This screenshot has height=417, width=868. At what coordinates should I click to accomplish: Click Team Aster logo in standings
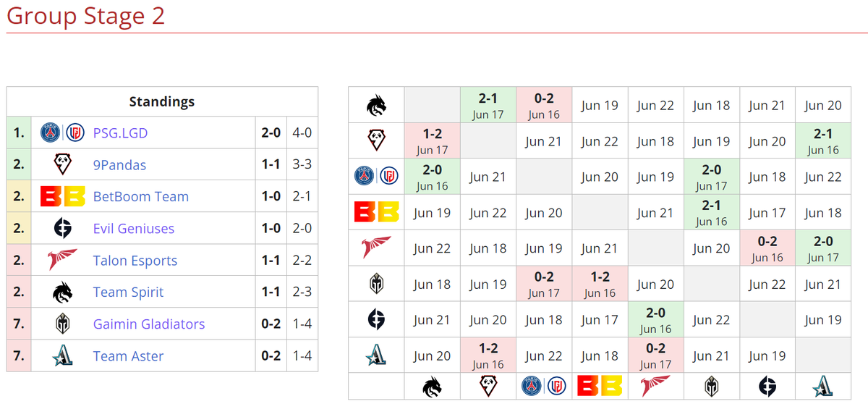(x=63, y=356)
